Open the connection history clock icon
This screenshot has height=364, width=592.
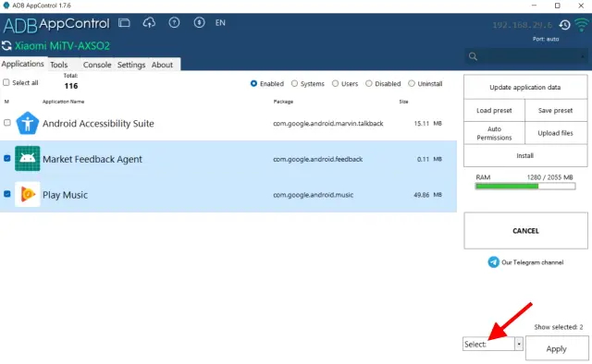coord(565,25)
